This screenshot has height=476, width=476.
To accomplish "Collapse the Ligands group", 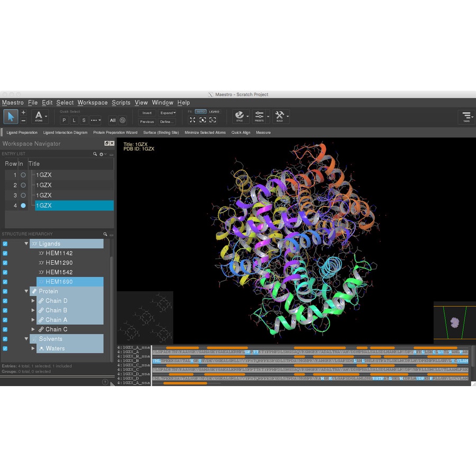I will 26,244.
